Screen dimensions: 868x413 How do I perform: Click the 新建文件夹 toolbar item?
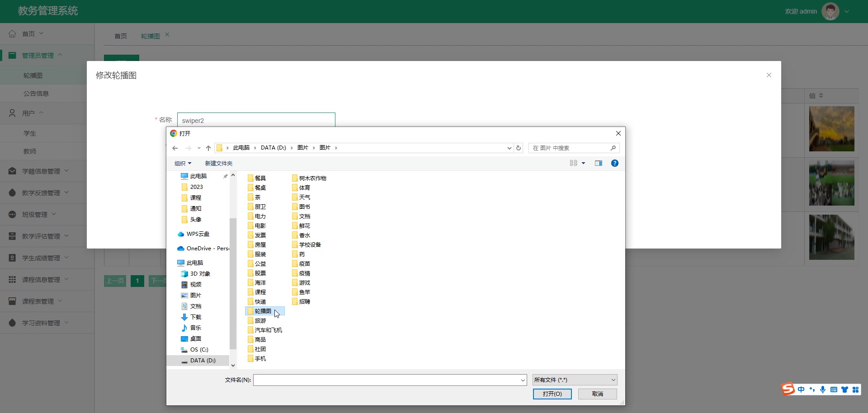coord(218,164)
